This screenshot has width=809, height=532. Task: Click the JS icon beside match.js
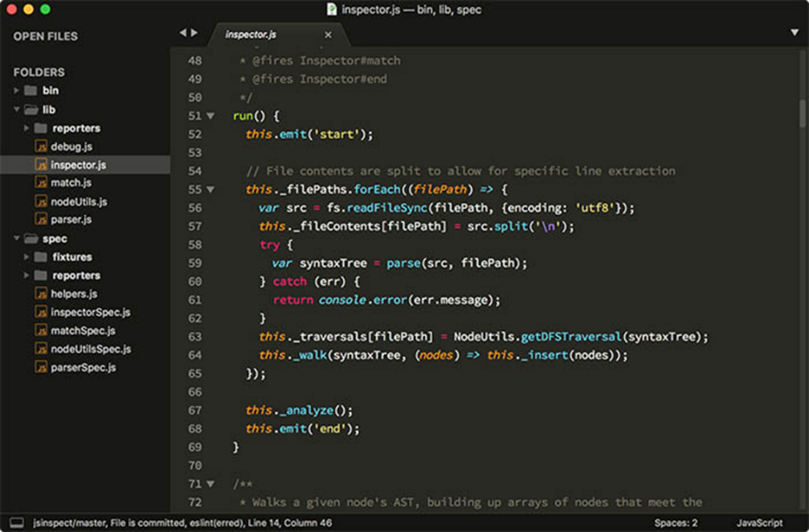coord(41,182)
